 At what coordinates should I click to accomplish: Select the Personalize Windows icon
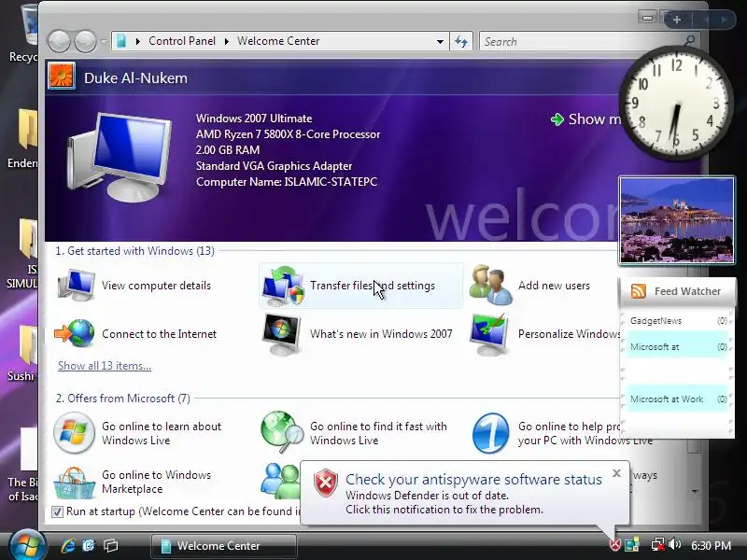pos(488,334)
